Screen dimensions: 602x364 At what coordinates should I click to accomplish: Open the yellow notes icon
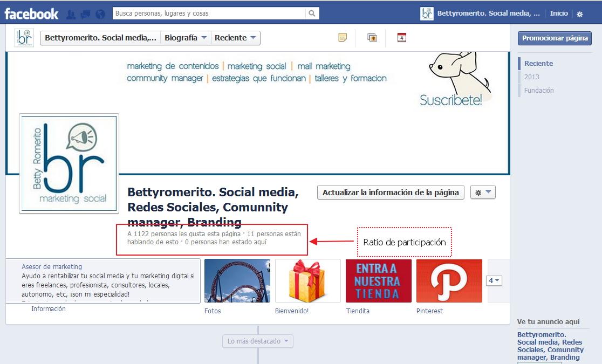pos(343,38)
